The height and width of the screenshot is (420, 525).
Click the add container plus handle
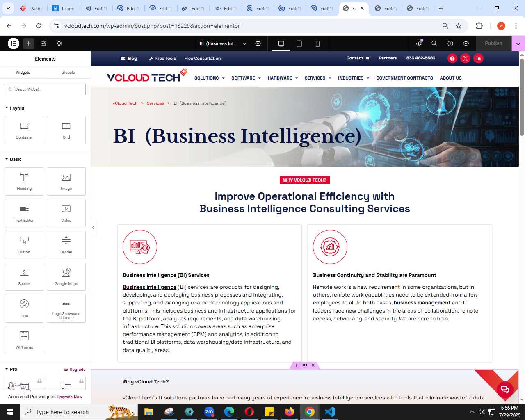pyautogui.click(x=296, y=365)
